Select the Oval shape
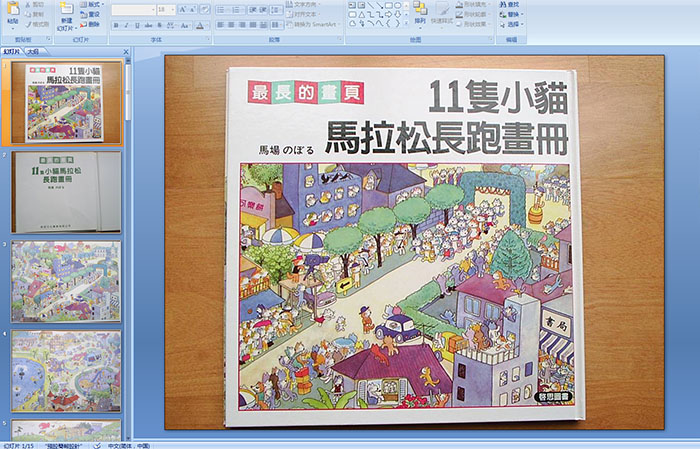The image size is (700, 449). [397, 6]
